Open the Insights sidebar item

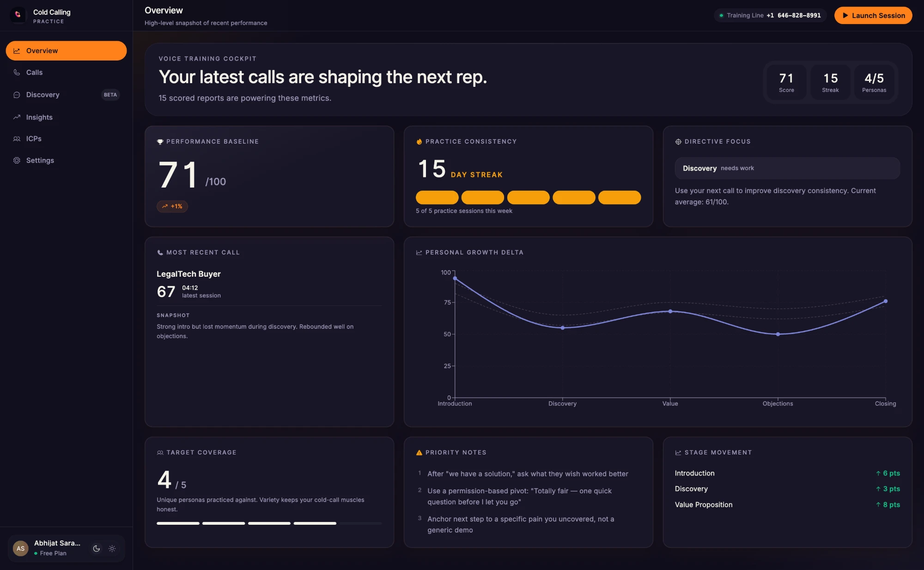(x=66, y=117)
